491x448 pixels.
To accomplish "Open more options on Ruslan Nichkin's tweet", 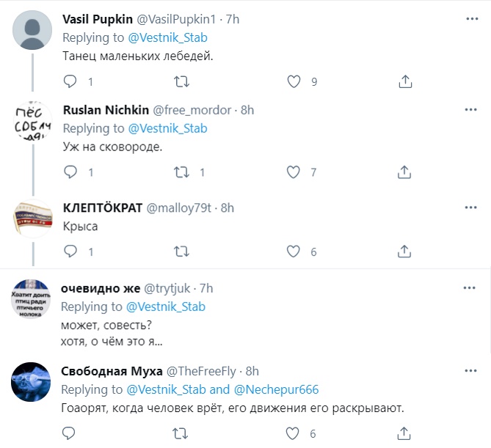I will [470, 109].
